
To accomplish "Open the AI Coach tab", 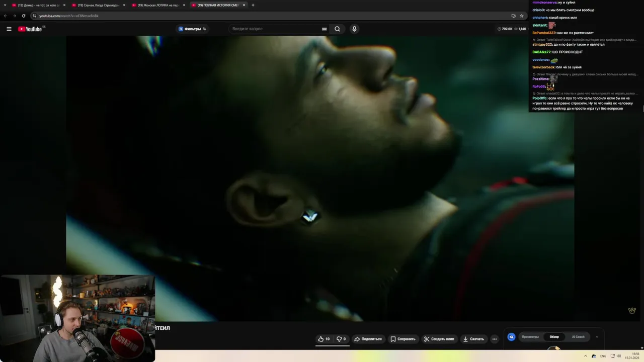I will [578, 337].
